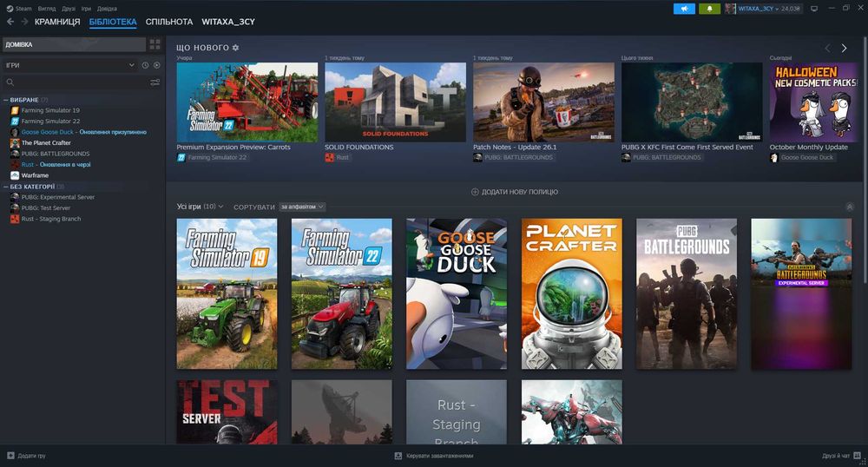868x467 pixels.
Task: Switch to the БІБЛІОТЕКА tab
Action: point(113,22)
